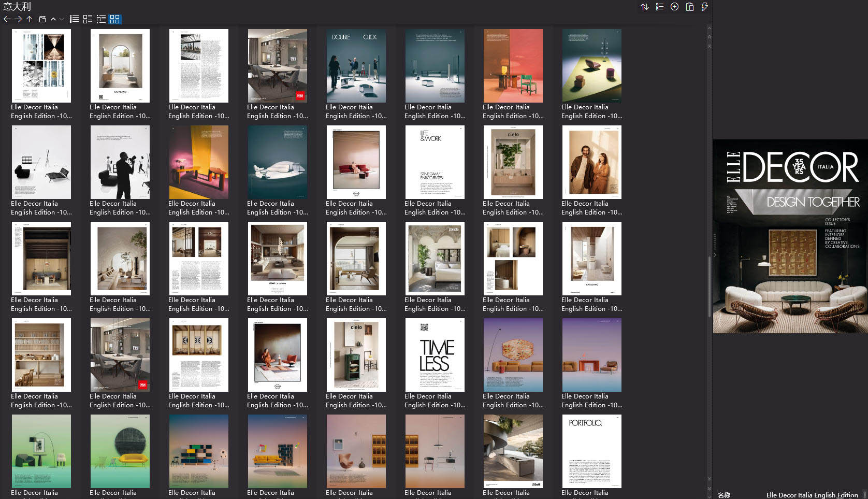
Task: Click the upward scroll chevron on right scrollbar
Action: pyautogui.click(x=708, y=37)
